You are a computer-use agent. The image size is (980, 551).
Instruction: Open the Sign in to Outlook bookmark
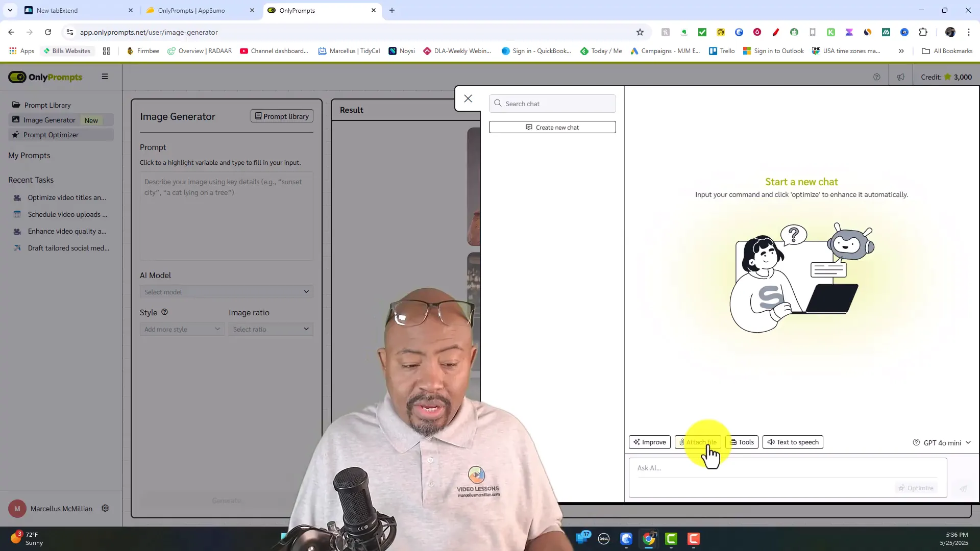click(773, 51)
